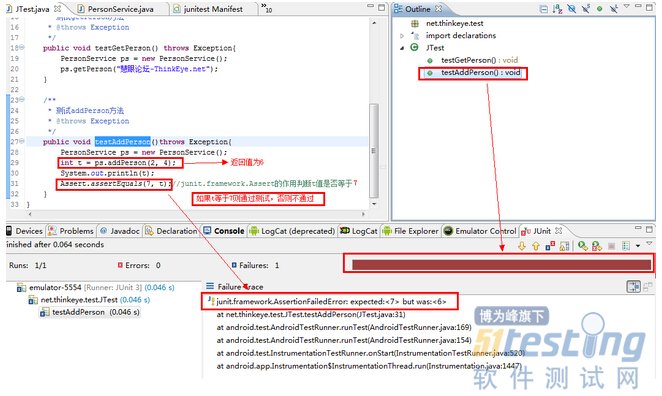Maximize the editor area

click(382, 8)
